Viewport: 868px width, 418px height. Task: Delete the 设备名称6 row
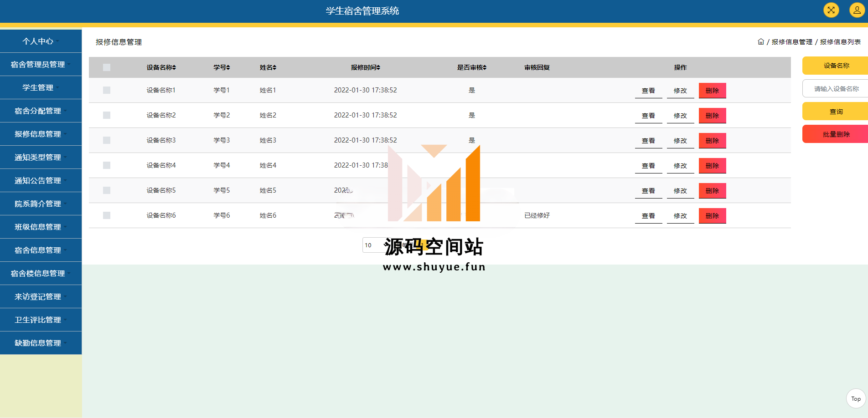712,216
